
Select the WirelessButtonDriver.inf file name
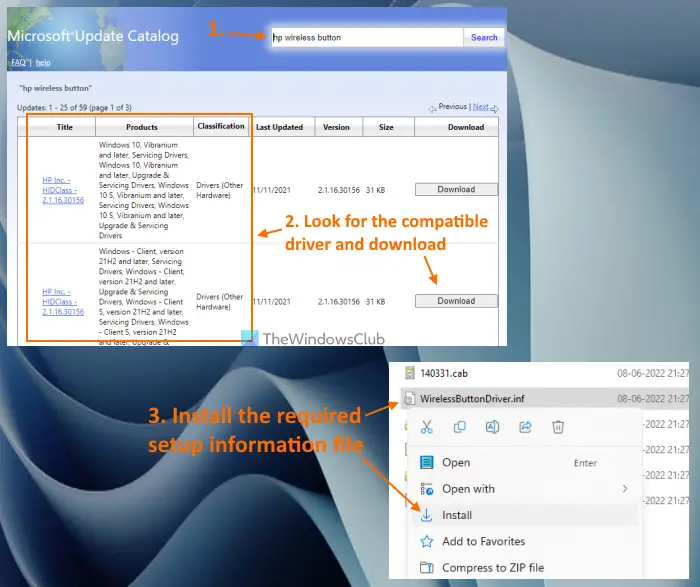coord(472,399)
